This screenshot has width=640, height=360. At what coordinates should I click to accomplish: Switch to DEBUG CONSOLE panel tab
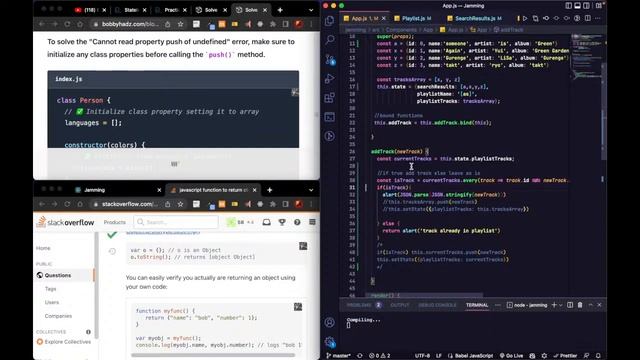pyautogui.click(x=437, y=305)
